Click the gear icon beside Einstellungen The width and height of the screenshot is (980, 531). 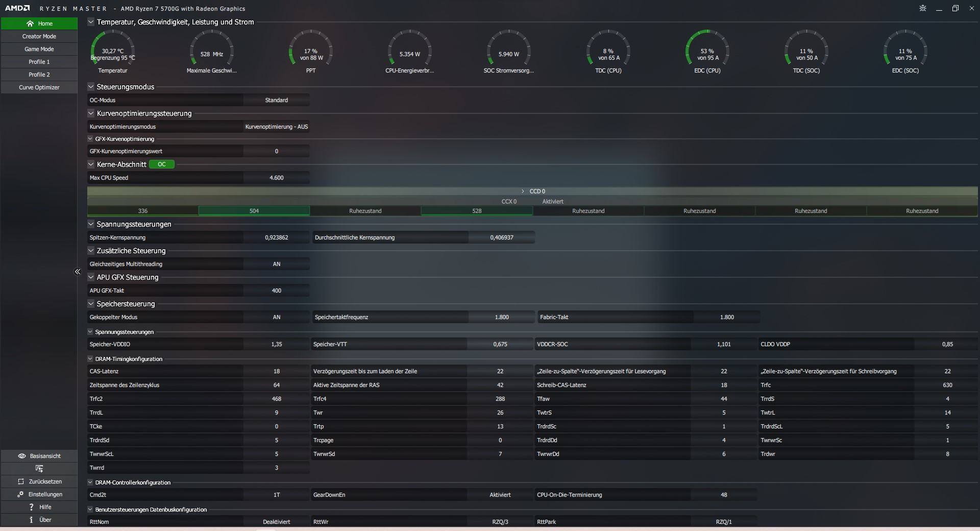point(20,494)
